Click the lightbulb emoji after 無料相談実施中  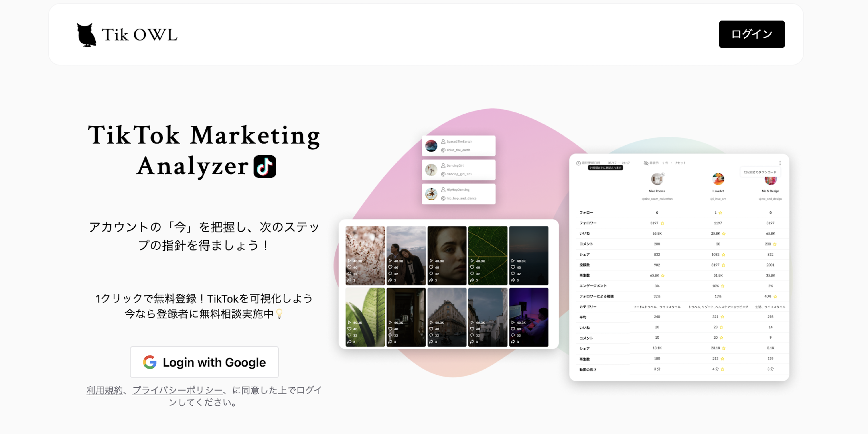tap(279, 314)
